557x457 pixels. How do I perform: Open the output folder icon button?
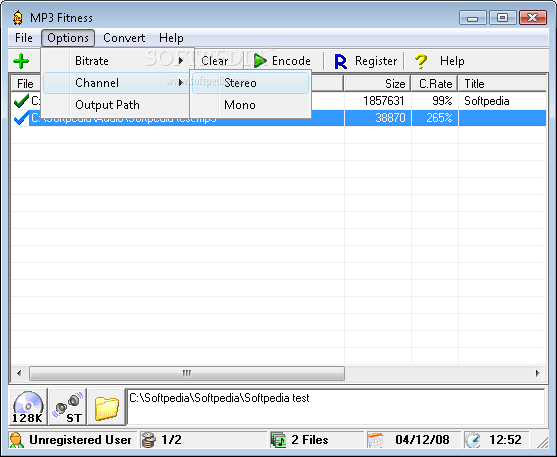click(x=106, y=407)
